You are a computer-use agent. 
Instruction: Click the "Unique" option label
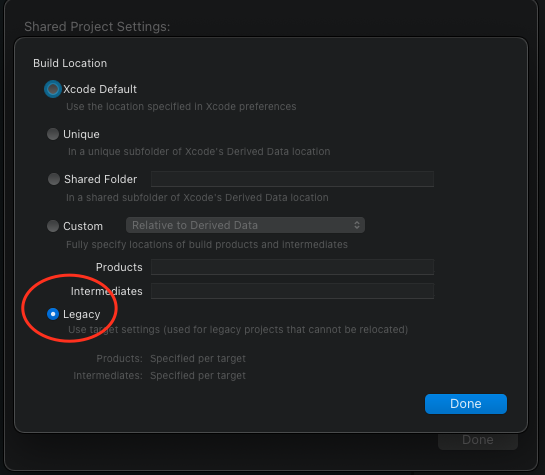click(81, 134)
